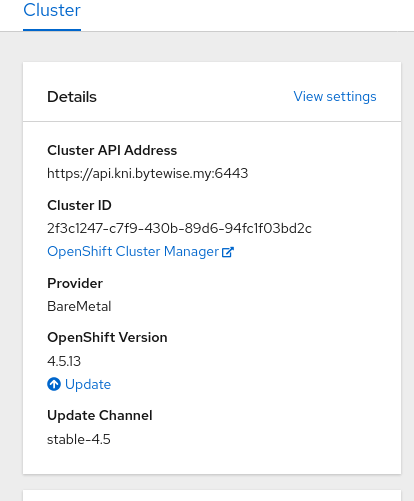Click the Cluster API Address label

(112, 150)
